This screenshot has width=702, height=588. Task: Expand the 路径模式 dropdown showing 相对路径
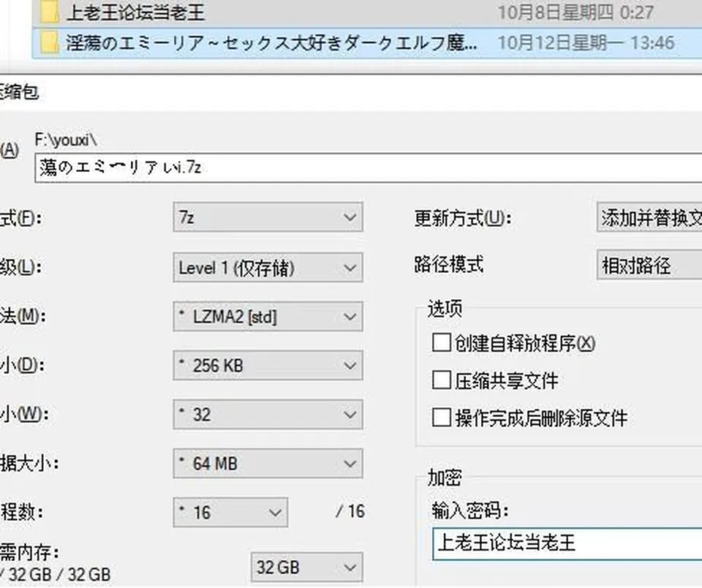(x=649, y=265)
